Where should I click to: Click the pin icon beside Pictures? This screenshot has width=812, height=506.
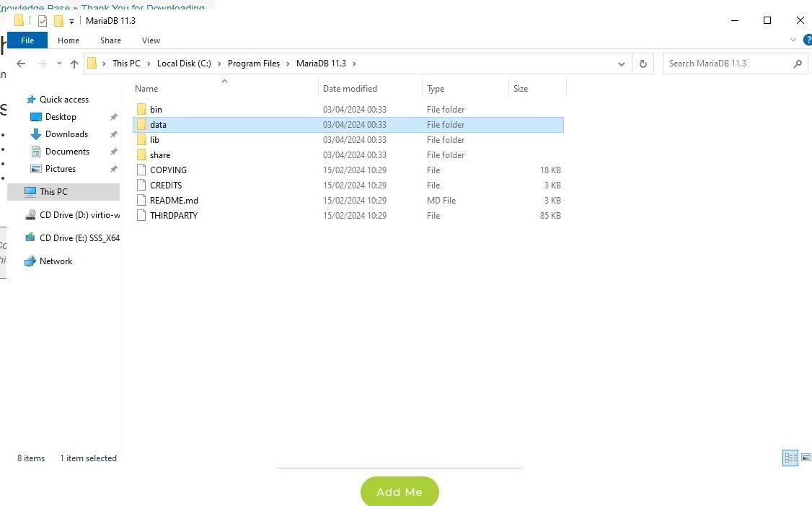pos(113,169)
